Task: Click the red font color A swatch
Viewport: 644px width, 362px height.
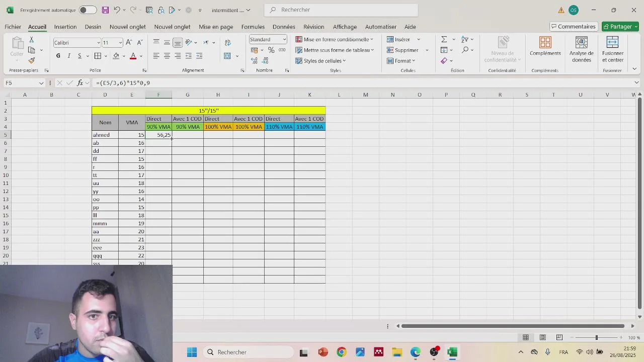Action: click(x=133, y=56)
